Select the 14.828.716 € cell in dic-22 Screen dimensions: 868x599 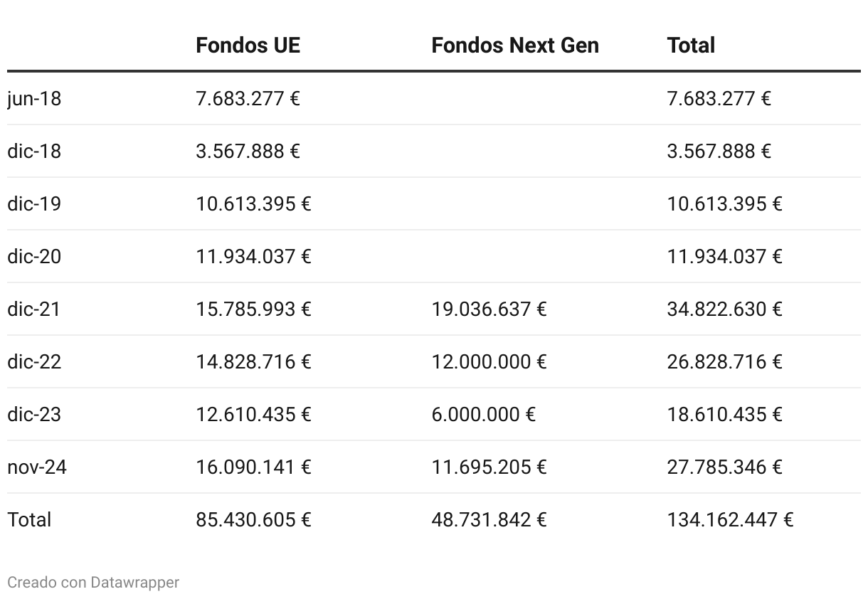pyautogui.click(x=253, y=361)
